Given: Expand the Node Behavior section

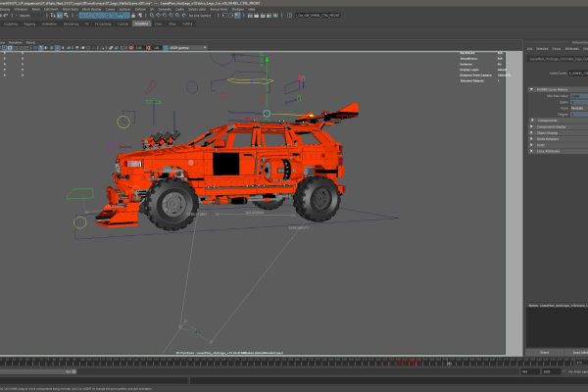Looking at the screenshot, I should 531,139.
